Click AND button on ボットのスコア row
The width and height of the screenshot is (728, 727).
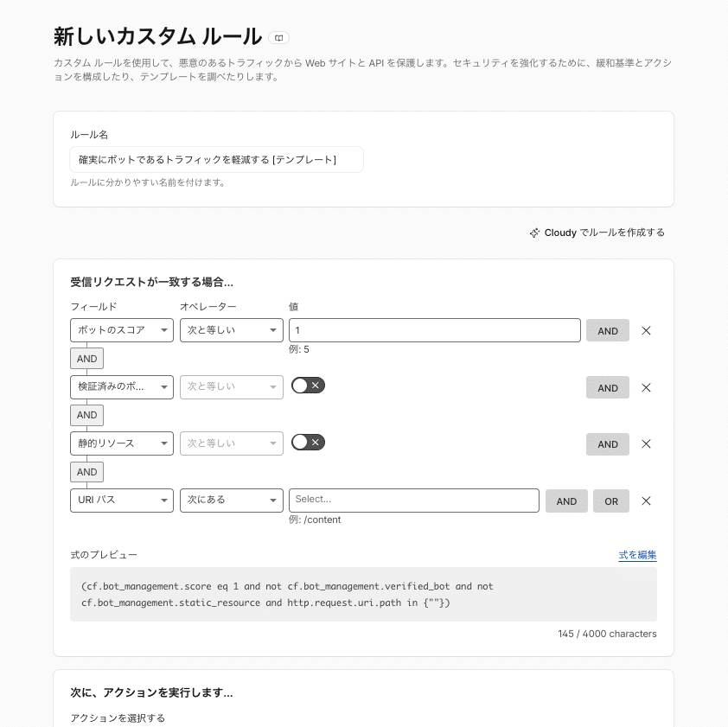coord(607,330)
